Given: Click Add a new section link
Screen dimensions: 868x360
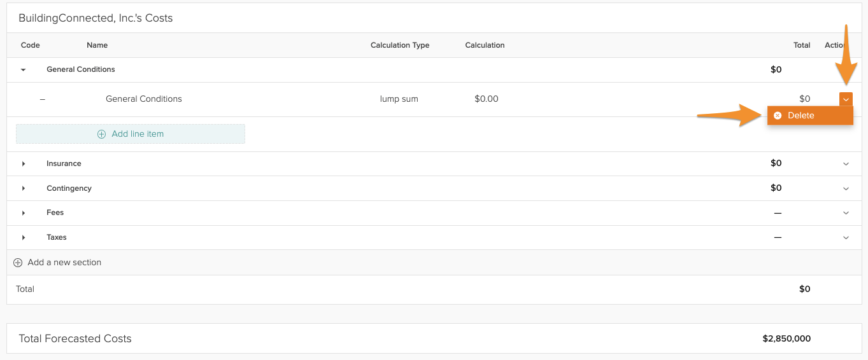Looking at the screenshot, I should click(x=64, y=263).
